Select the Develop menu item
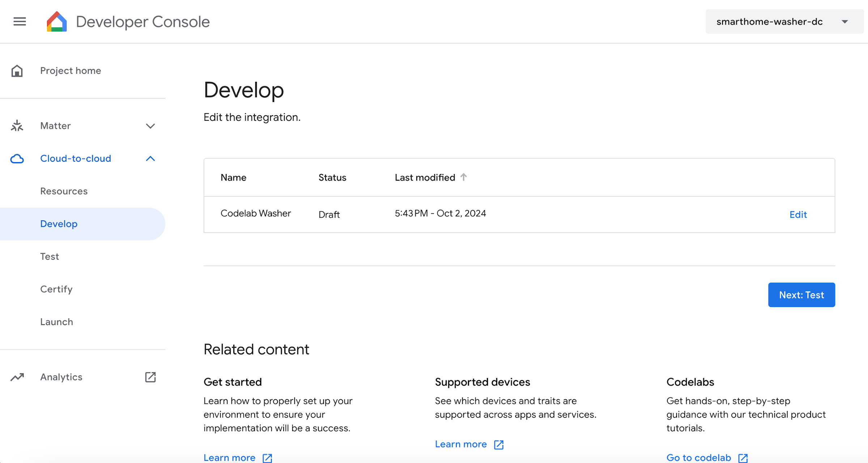Screen dimensions: 868x463 coord(59,224)
